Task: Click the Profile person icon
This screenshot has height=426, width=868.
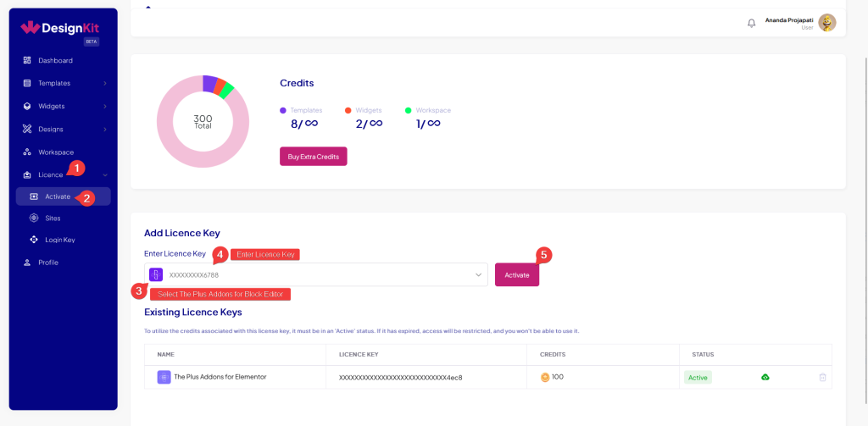Action: (x=27, y=263)
